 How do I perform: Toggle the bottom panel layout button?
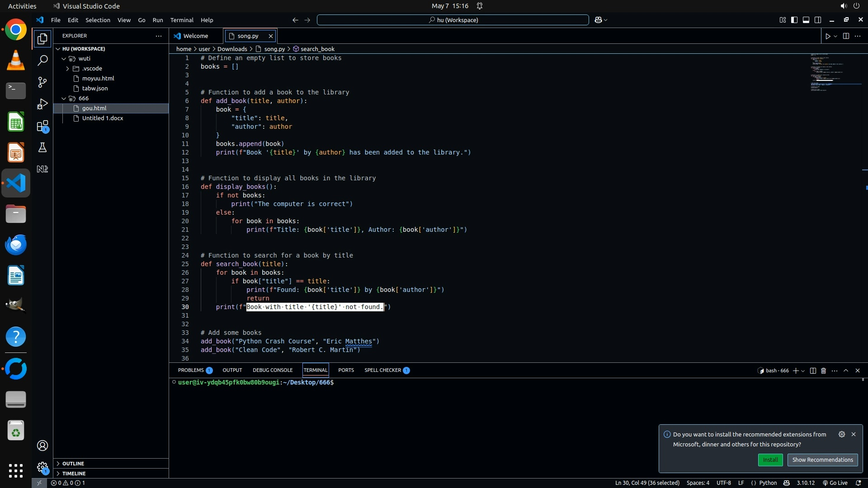806,20
